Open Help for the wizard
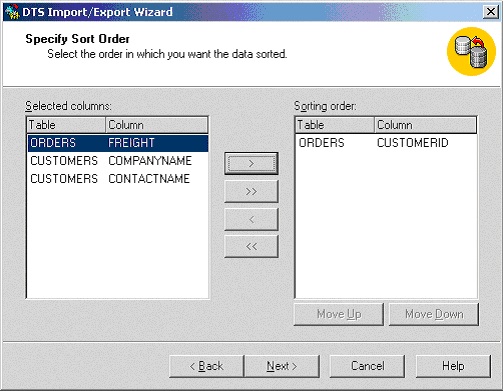503x391 pixels. click(x=453, y=366)
